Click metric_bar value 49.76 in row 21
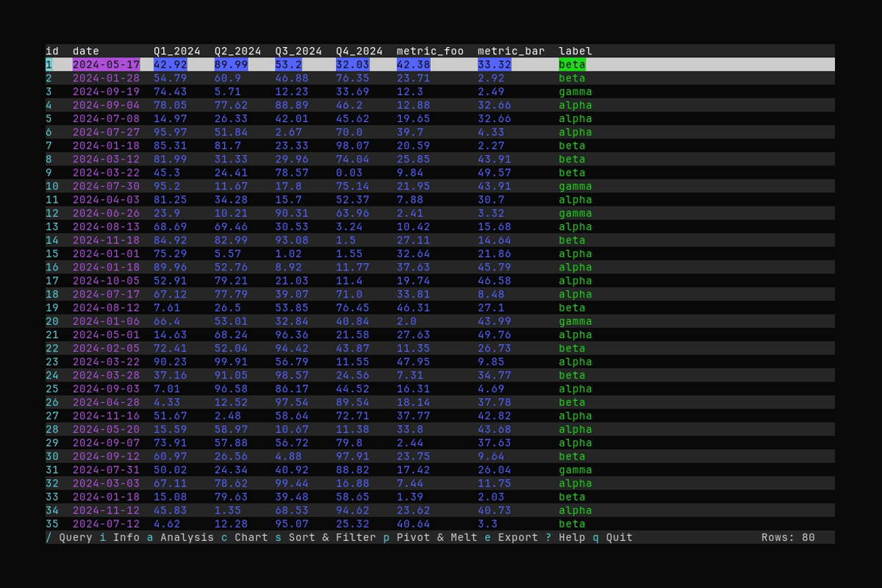Viewport: 882px width, 588px height. pos(494,334)
